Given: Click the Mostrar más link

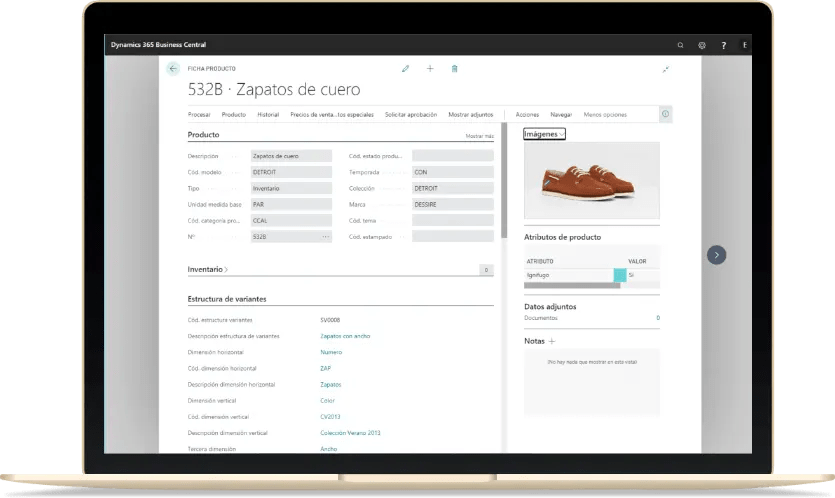Looking at the screenshot, I should (x=479, y=135).
